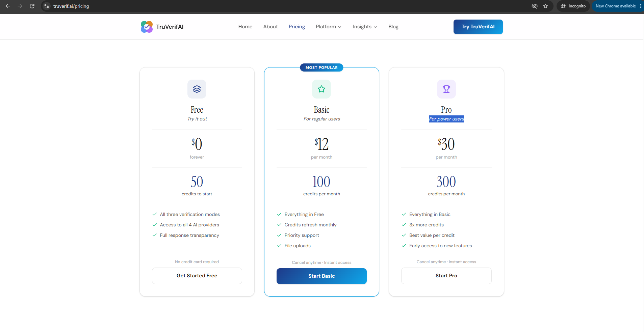644x332 pixels.
Task: Click the Free plan layers icon
Action: (197, 89)
